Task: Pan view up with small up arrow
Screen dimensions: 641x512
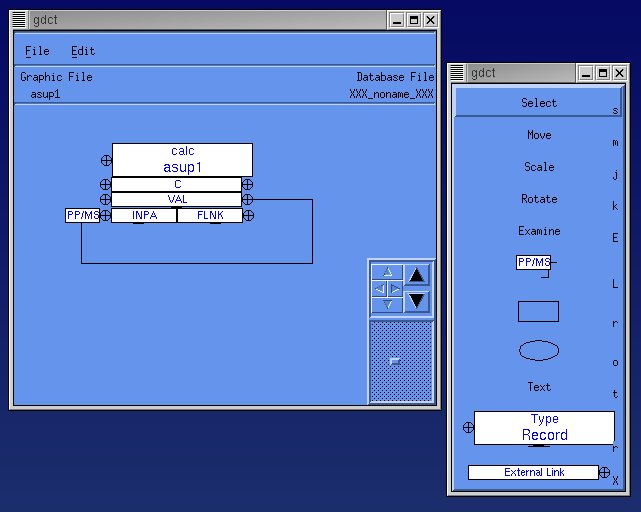Action: (x=388, y=272)
